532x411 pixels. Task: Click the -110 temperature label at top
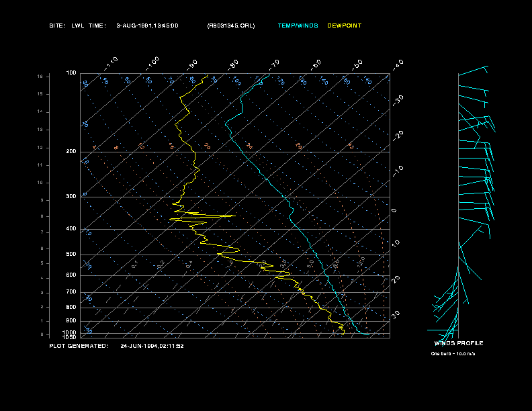[111, 64]
